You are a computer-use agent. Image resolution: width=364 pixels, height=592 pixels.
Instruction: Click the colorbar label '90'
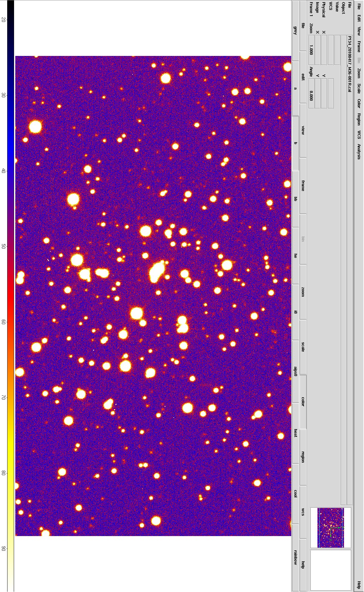click(x=3, y=549)
